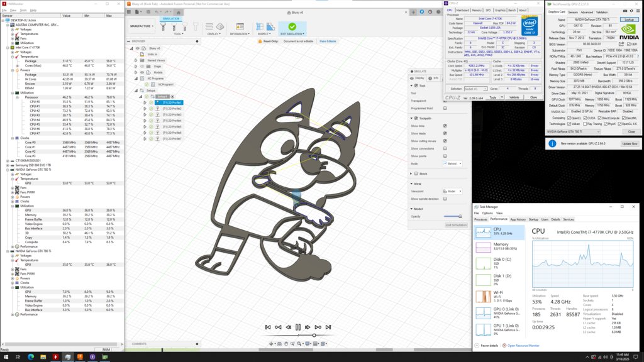This screenshot has height=362, width=644.
Task: Jump to simulation start
Action: click(x=268, y=327)
